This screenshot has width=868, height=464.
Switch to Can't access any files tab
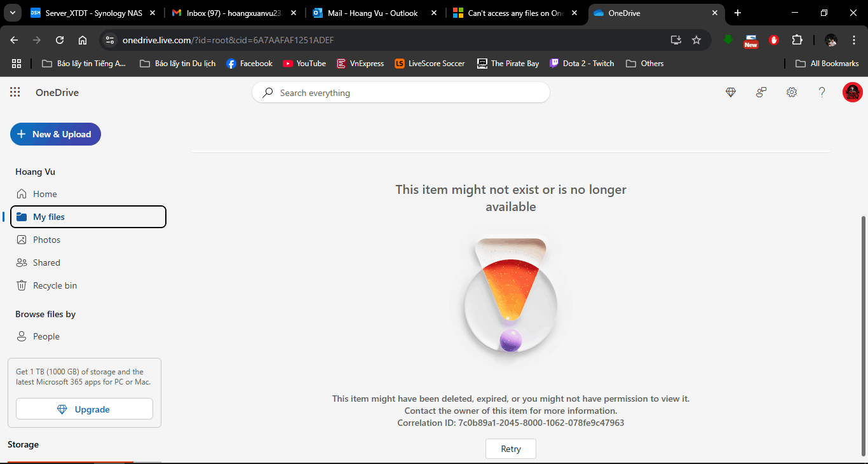coord(515,13)
